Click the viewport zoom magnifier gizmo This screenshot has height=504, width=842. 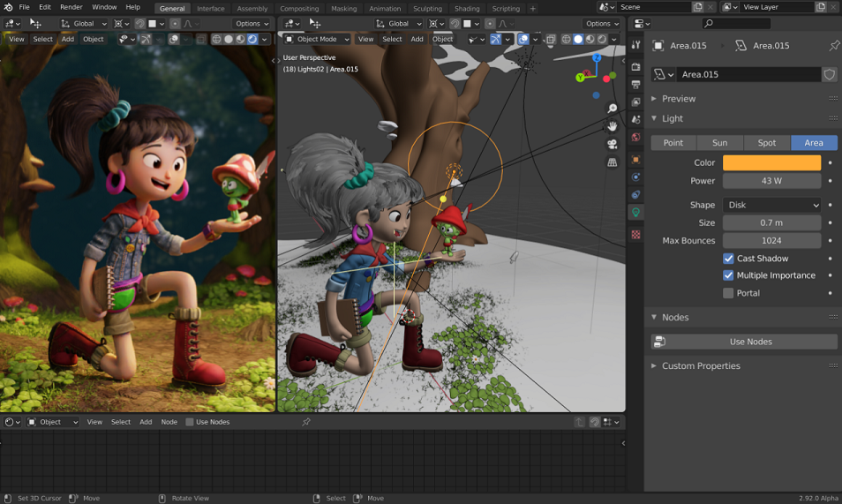(613, 108)
